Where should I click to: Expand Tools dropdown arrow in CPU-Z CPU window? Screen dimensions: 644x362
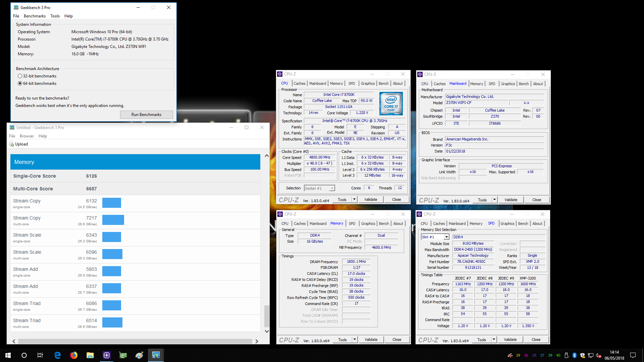point(354,199)
